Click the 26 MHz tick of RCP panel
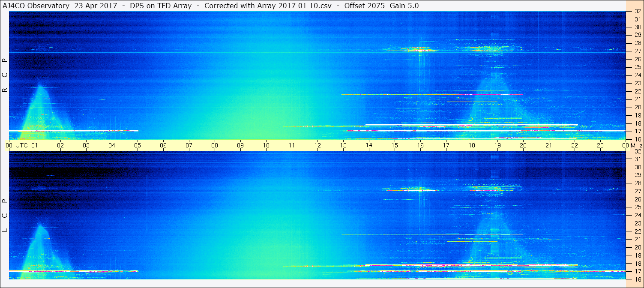 pos(637,59)
